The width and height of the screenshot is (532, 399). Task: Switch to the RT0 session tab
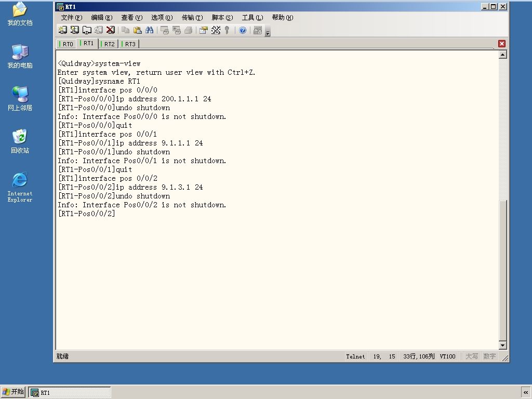coord(66,44)
